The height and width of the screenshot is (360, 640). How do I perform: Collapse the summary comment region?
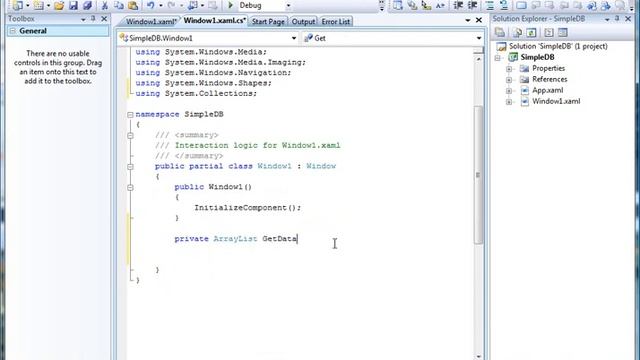pos(130,136)
